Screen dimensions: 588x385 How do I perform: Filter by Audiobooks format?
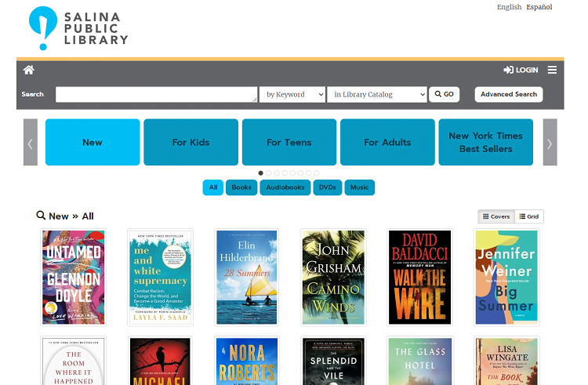click(x=285, y=187)
